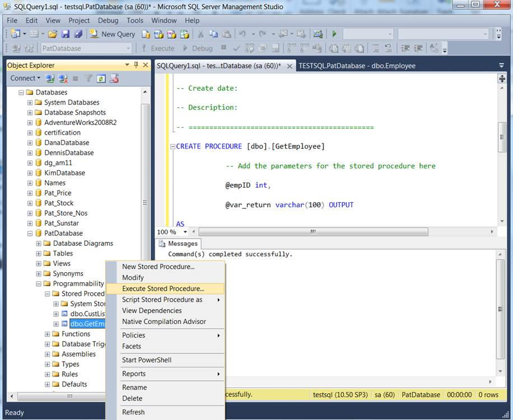The width and height of the screenshot is (513, 420).
Task: Click the Decrease Indent icon
Action: pyautogui.click(x=405, y=48)
